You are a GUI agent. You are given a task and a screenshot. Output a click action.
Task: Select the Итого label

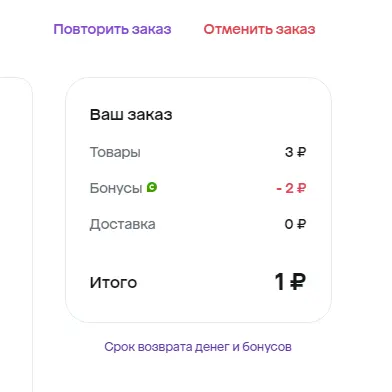[113, 283]
